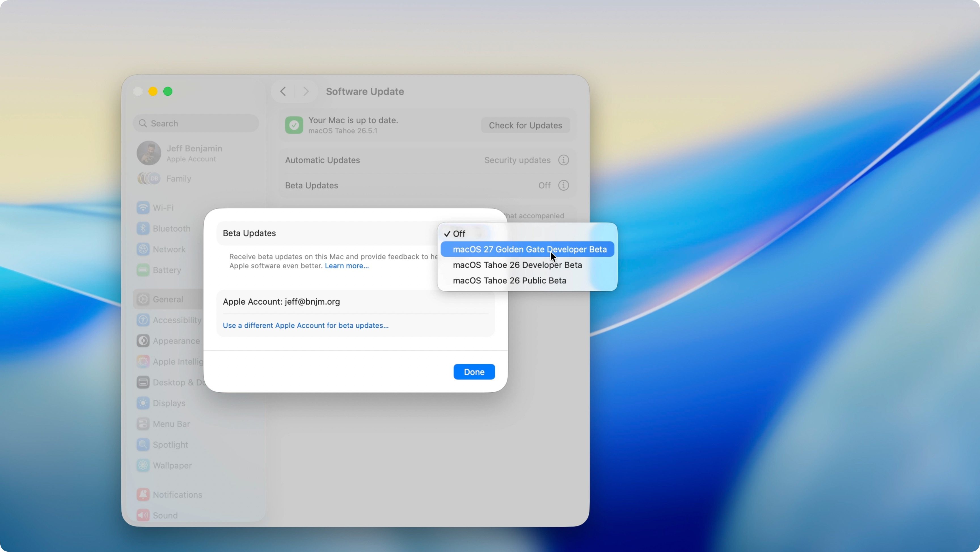
Task: Open Beta Updates info icon
Action: pyautogui.click(x=563, y=186)
